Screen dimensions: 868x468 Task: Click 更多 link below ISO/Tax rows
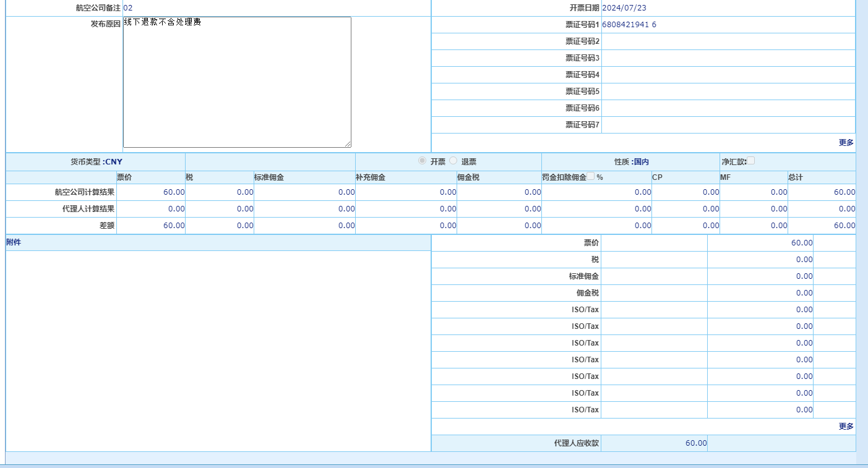pyautogui.click(x=846, y=426)
